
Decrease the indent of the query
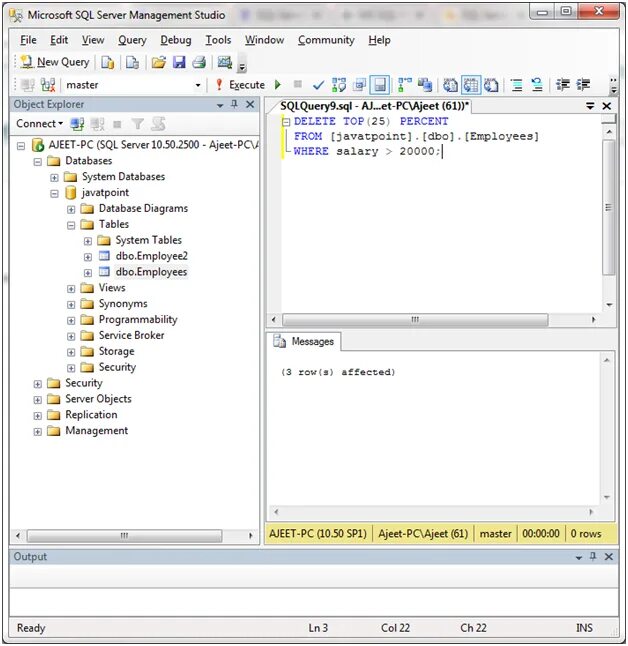pyautogui.click(x=562, y=85)
